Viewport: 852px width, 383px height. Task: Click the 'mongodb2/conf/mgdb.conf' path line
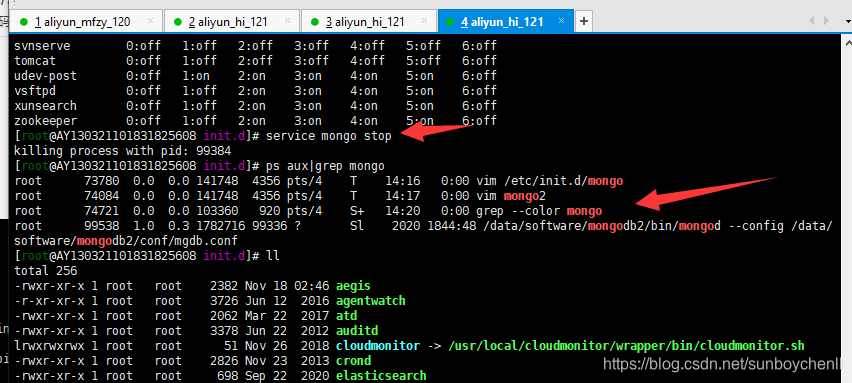(126, 240)
